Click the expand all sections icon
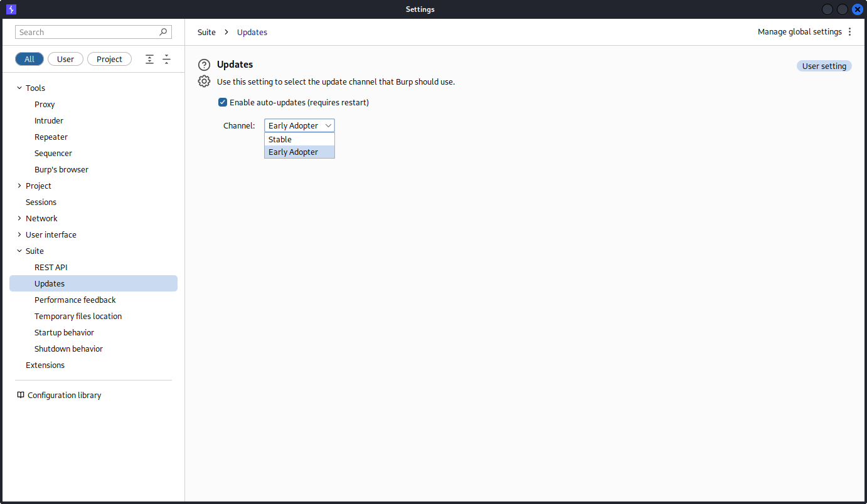Screen dimensions: 867x504 [x=149, y=59]
